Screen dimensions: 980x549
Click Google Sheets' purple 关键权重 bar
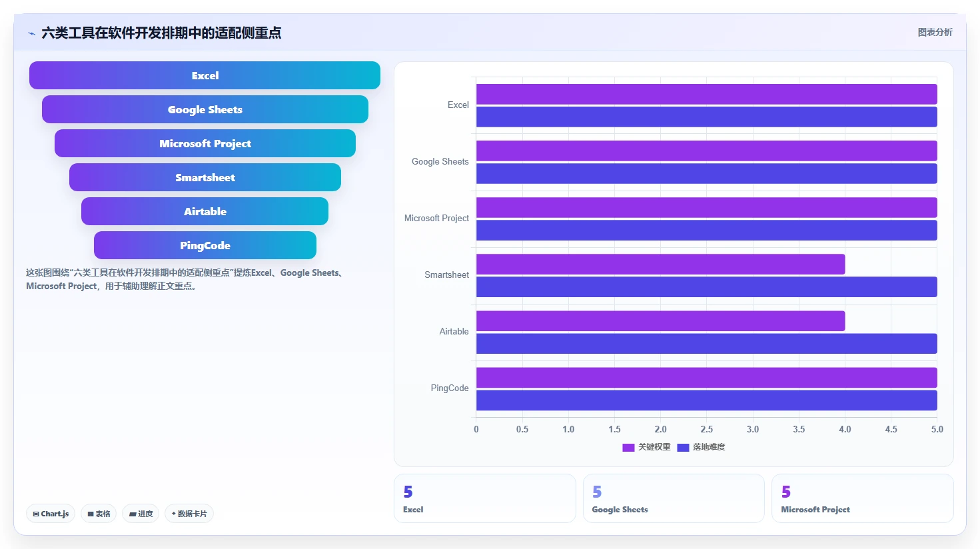point(706,151)
